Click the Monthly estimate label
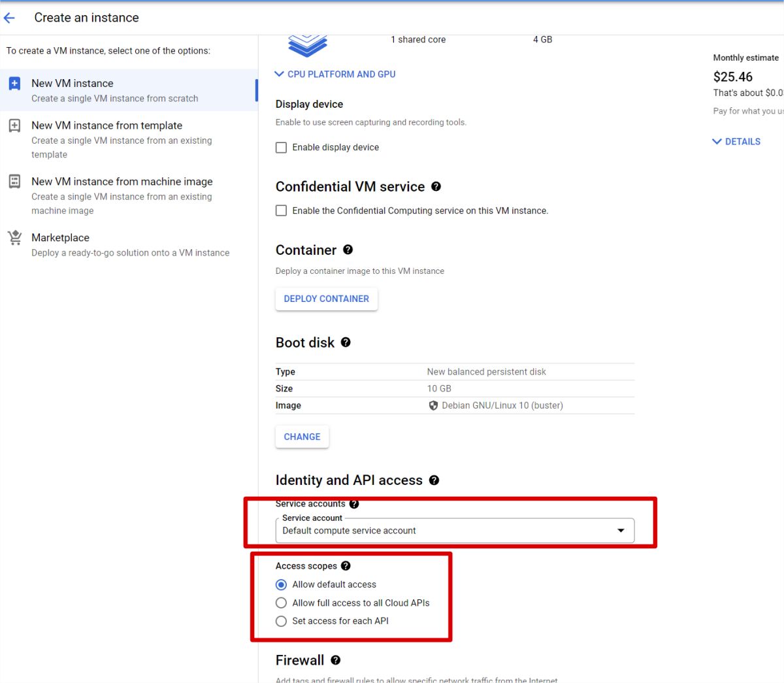784x683 pixels. [745, 58]
